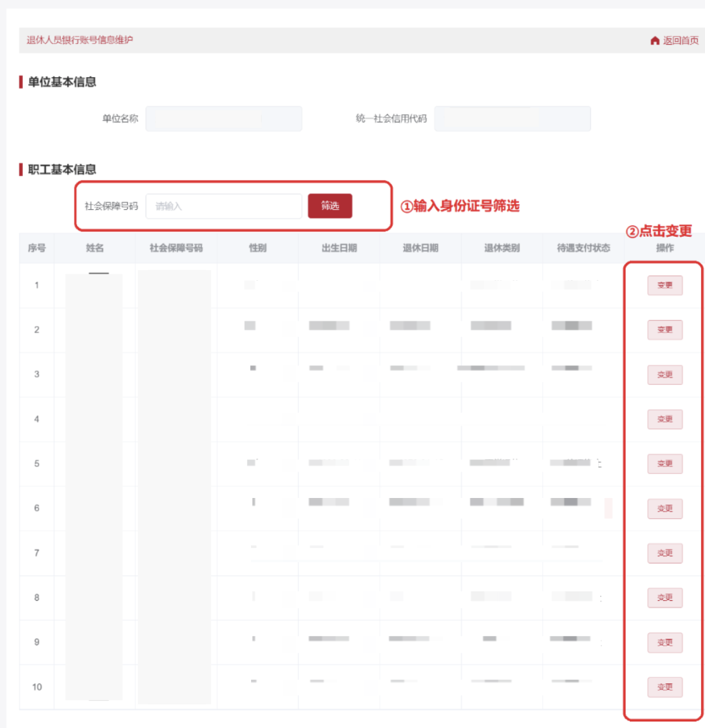Image resolution: width=705 pixels, height=728 pixels.
Task: Click the 统一社会信用代码 field
Action: point(512,118)
